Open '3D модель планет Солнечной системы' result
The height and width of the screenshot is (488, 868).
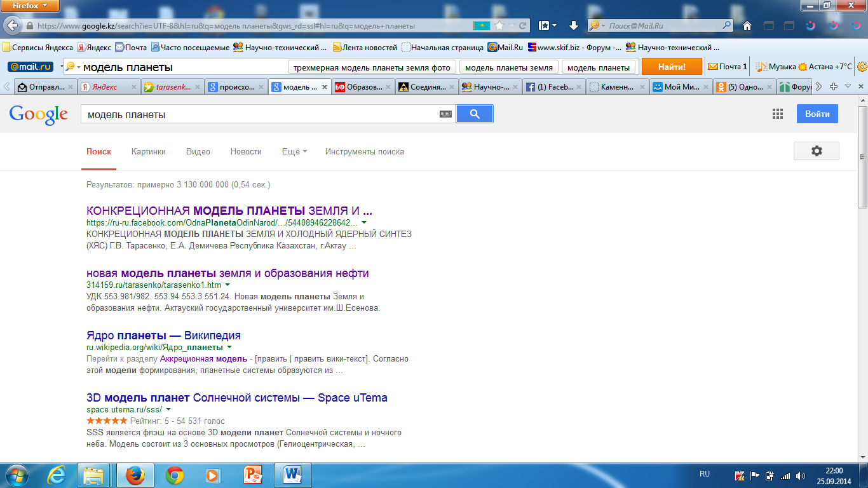pos(237,398)
